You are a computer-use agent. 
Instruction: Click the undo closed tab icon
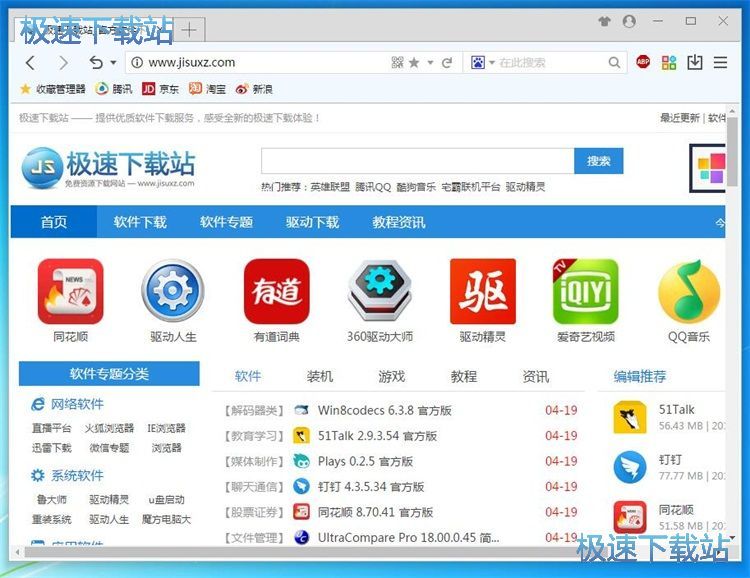(x=96, y=62)
